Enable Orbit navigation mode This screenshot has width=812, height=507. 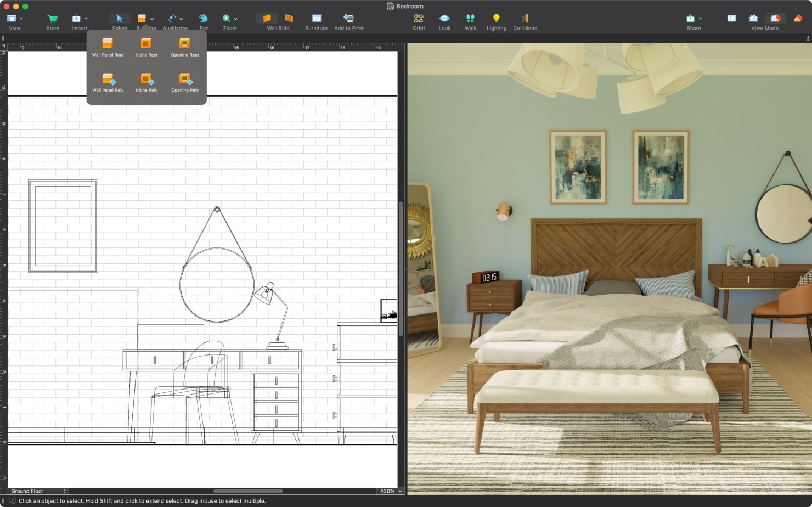click(x=419, y=19)
